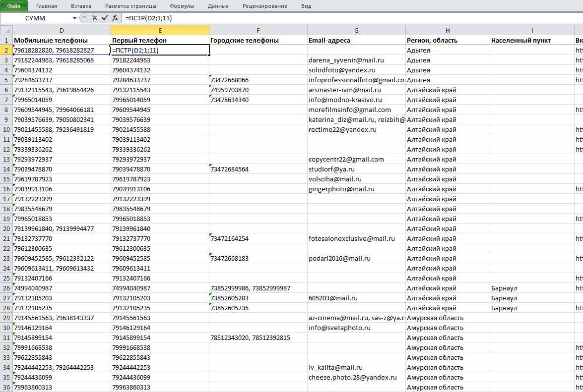The height and width of the screenshot is (392, 583).
Task: Click the header cell Email-адреса
Action: point(356,40)
